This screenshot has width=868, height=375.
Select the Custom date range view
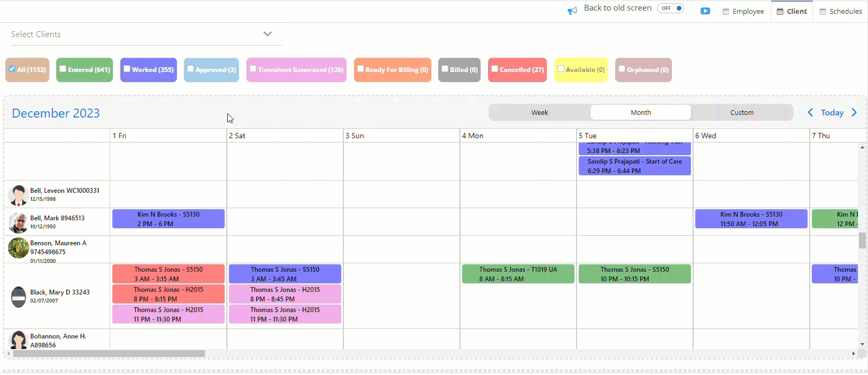click(741, 112)
